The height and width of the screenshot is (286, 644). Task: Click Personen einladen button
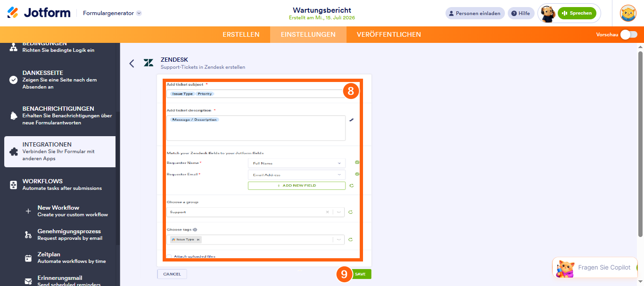click(475, 13)
